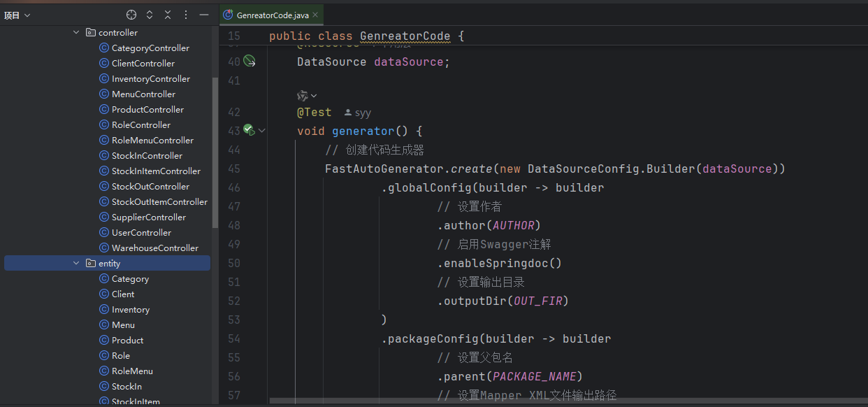Select WarehouseController class in the tree
Image resolution: width=868 pixels, height=407 pixels.
point(154,248)
